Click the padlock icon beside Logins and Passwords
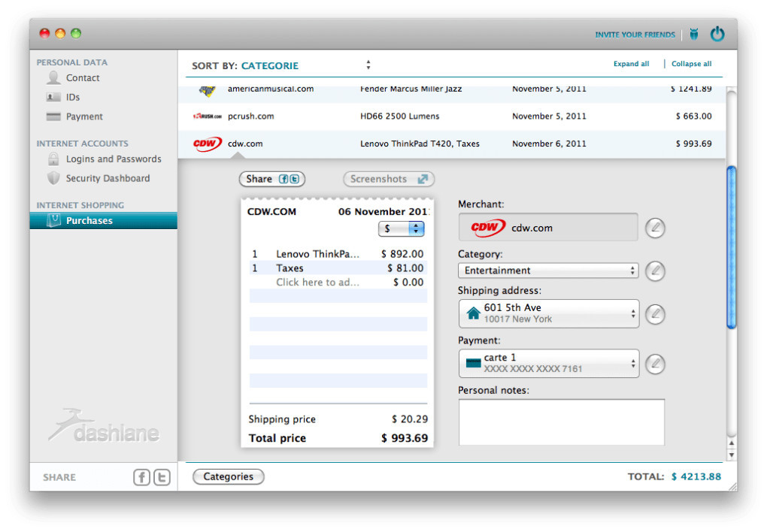 coord(53,159)
